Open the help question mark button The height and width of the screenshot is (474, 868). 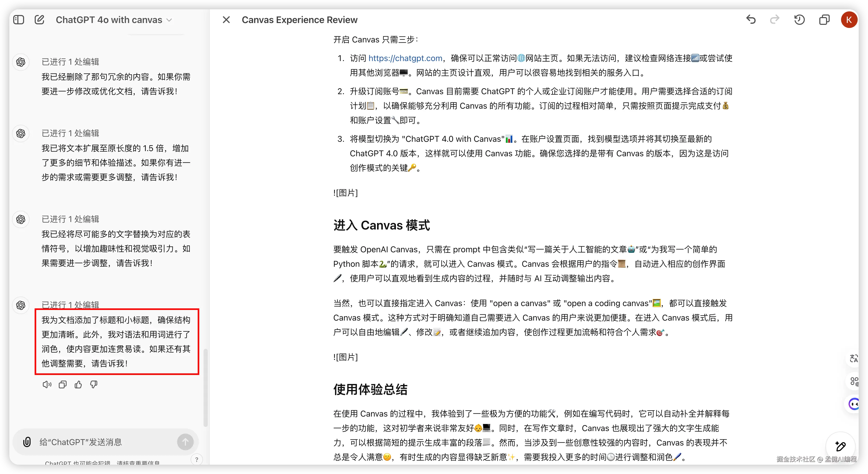(x=197, y=460)
